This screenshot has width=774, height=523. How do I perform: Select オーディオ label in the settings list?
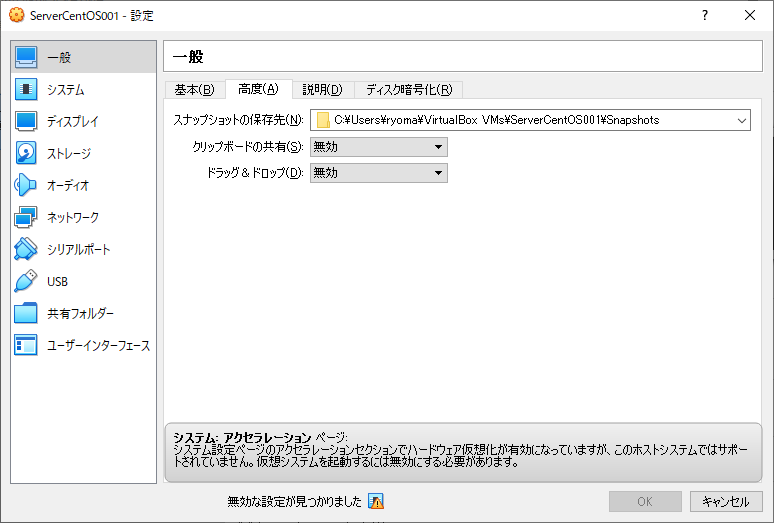[68, 186]
